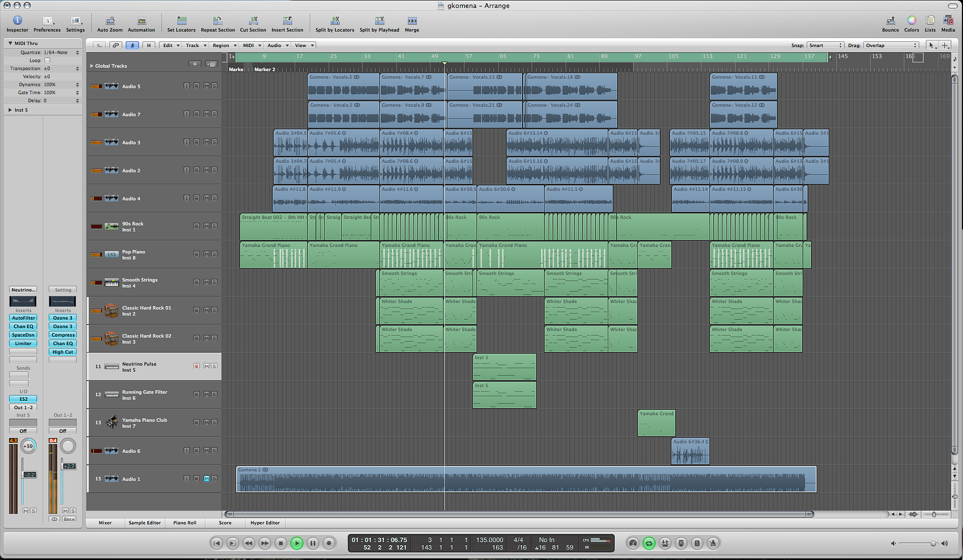Screen dimensions: 963x560
Task: Open the Snap Smart dropdown
Action: 826,46
